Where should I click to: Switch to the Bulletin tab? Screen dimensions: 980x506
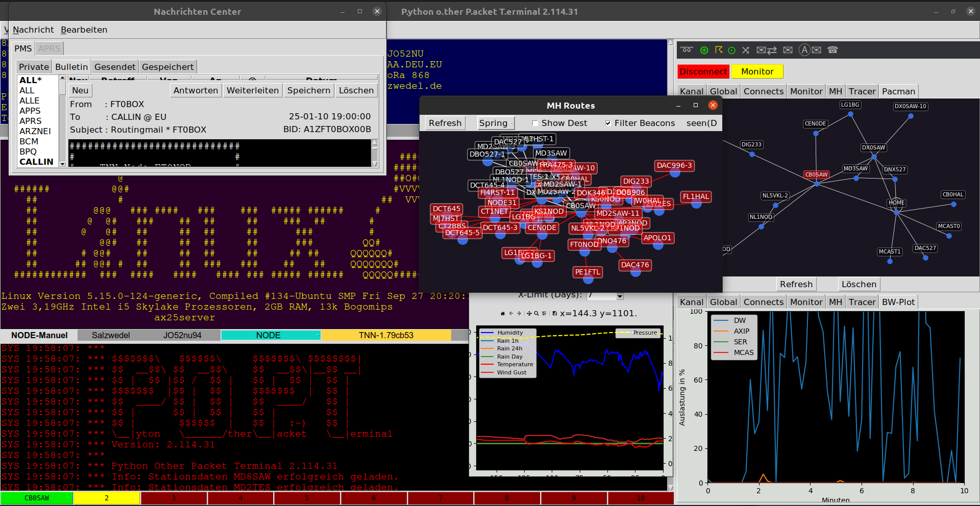(x=71, y=67)
